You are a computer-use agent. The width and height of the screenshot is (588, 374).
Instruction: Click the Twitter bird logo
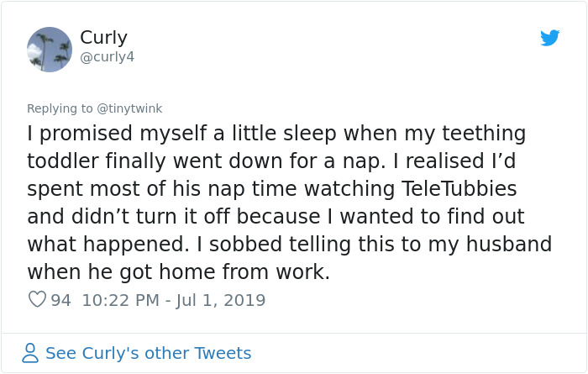(549, 38)
